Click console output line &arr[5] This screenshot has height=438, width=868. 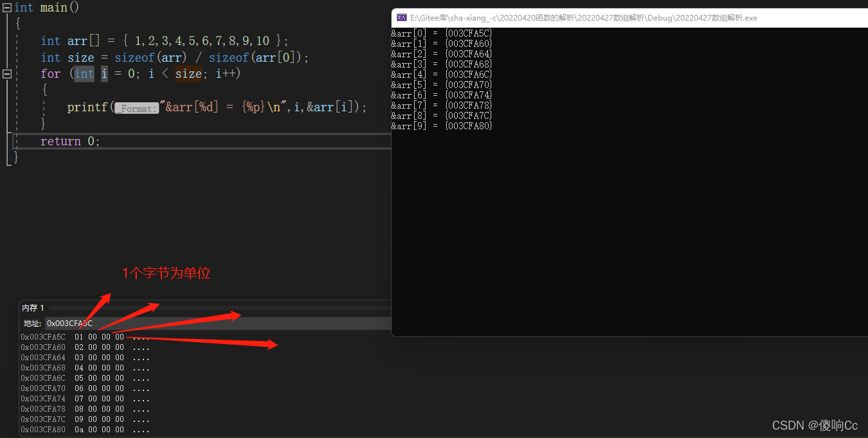coord(442,85)
